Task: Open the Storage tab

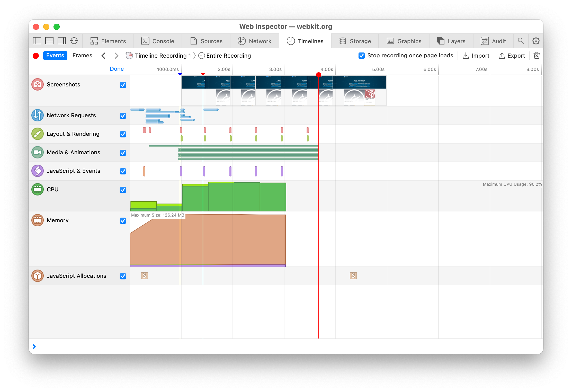Action: (x=355, y=41)
